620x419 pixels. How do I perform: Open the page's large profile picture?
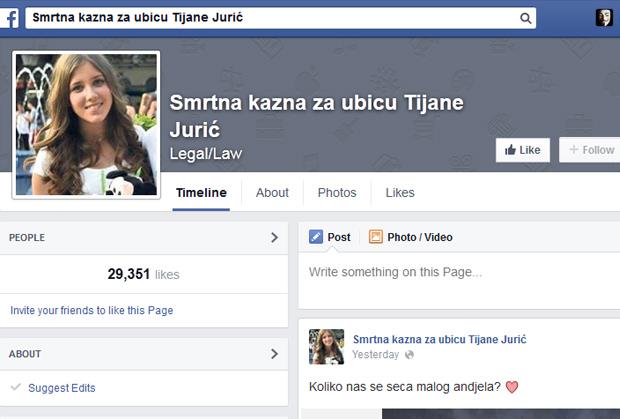[85, 124]
